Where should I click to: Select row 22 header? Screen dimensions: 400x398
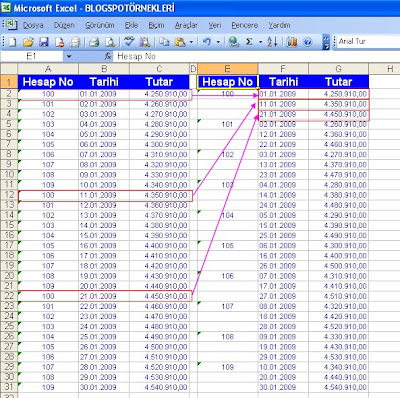point(9,296)
